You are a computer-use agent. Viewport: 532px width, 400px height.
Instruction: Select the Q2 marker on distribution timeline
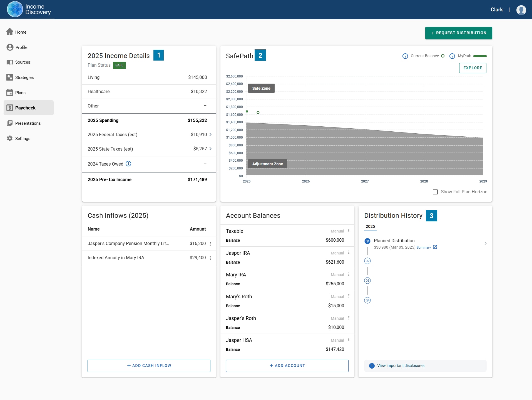coord(367,261)
